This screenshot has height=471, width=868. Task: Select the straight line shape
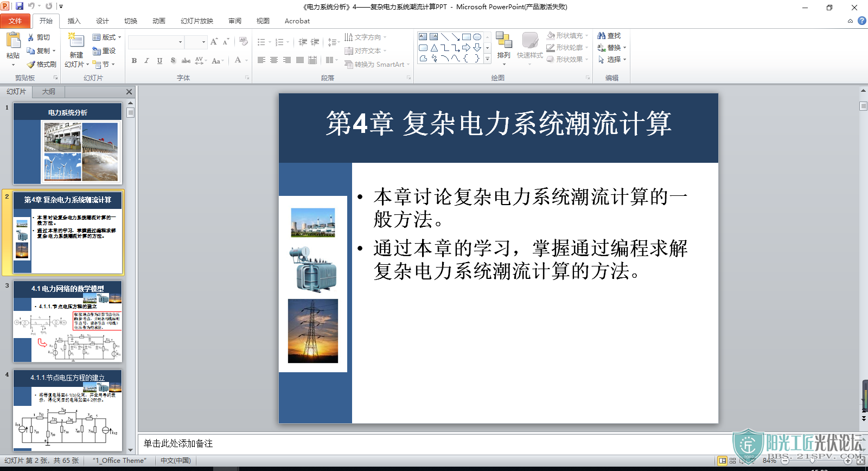click(x=445, y=37)
